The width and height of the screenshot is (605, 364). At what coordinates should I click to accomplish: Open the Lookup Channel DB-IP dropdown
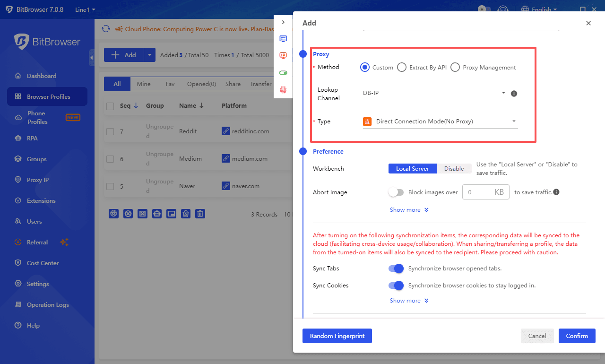pyautogui.click(x=434, y=93)
